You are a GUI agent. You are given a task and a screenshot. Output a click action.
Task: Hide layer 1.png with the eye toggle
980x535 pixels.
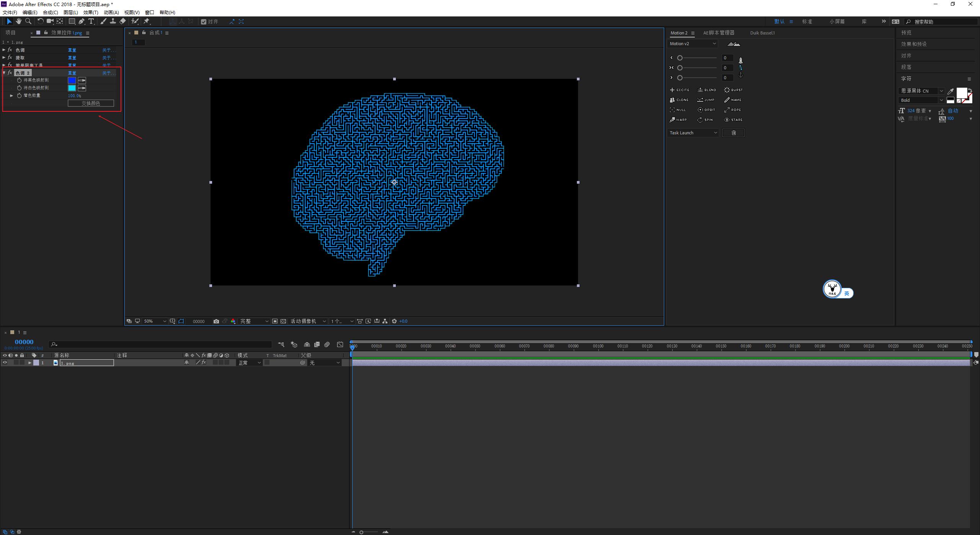pos(5,363)
